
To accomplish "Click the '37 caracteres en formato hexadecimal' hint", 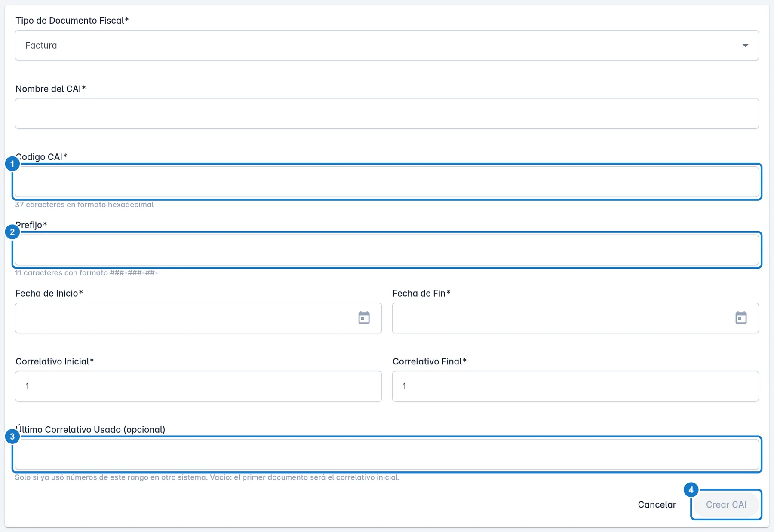I will (x=84, y=205).
